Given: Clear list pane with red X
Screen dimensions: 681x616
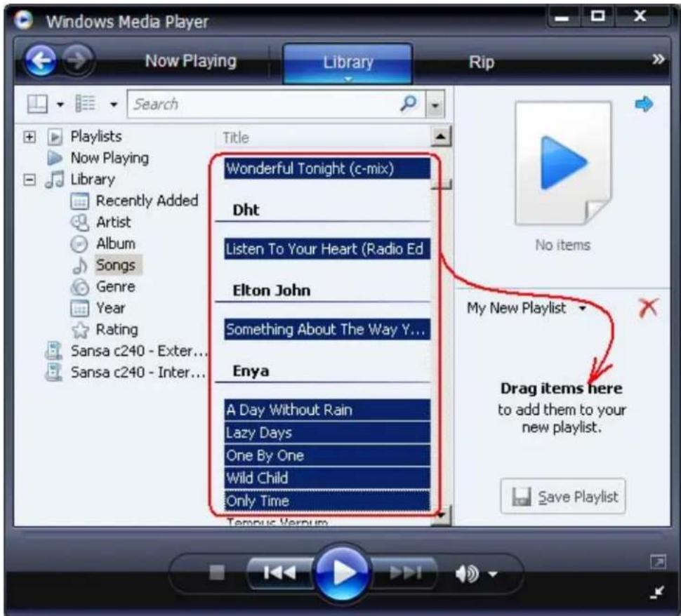Looking at the screenshot, I should [649, 307].
